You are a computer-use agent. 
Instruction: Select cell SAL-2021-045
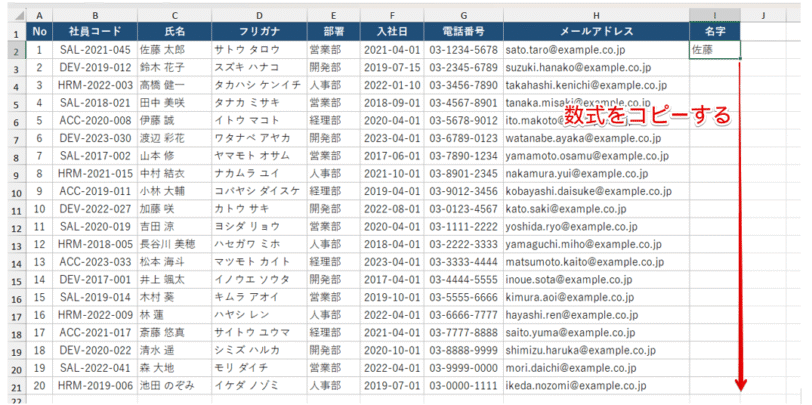pos(95,50)
